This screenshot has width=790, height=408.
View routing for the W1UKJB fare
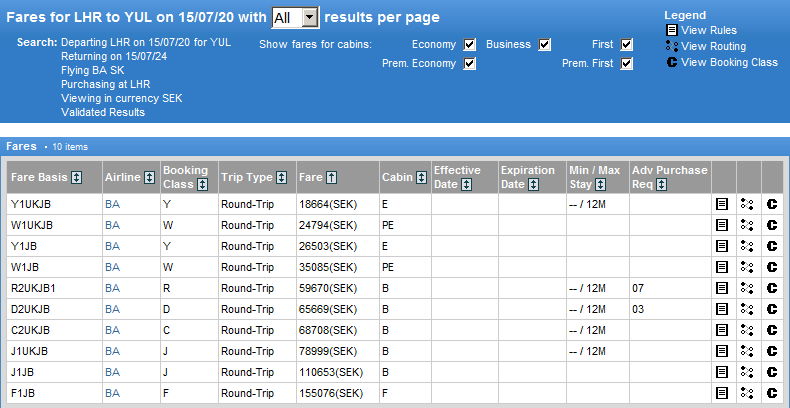[x=747, y=225]
